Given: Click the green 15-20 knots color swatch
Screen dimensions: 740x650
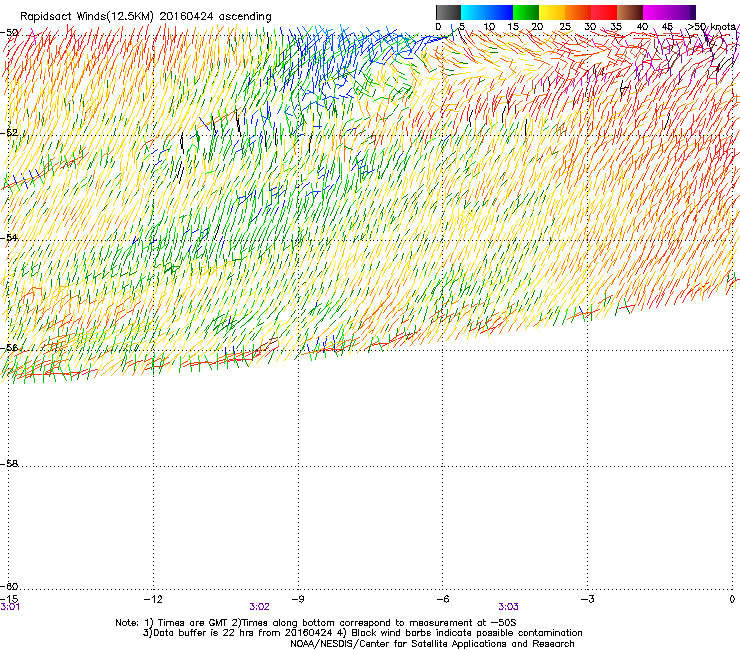Looking at the screenshot, I should point(526,12).
